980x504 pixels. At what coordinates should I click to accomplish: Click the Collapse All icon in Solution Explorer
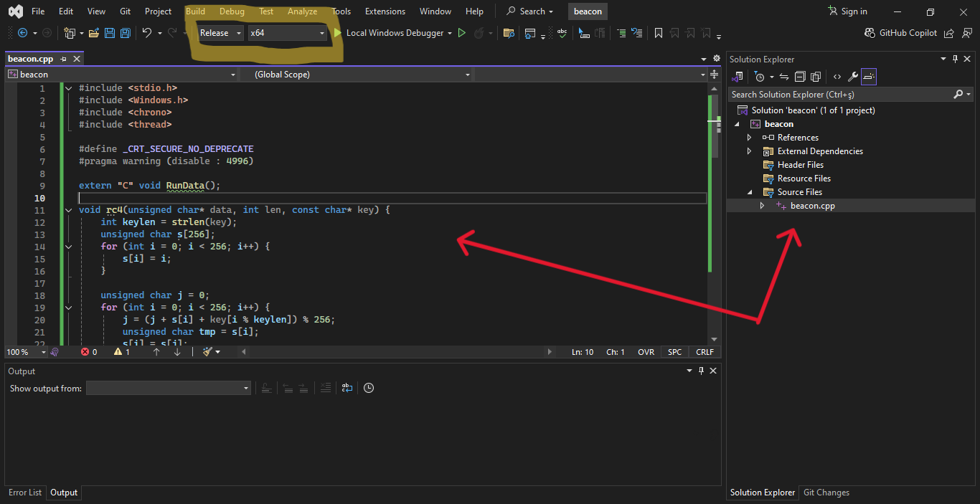[x=800, y=77]
